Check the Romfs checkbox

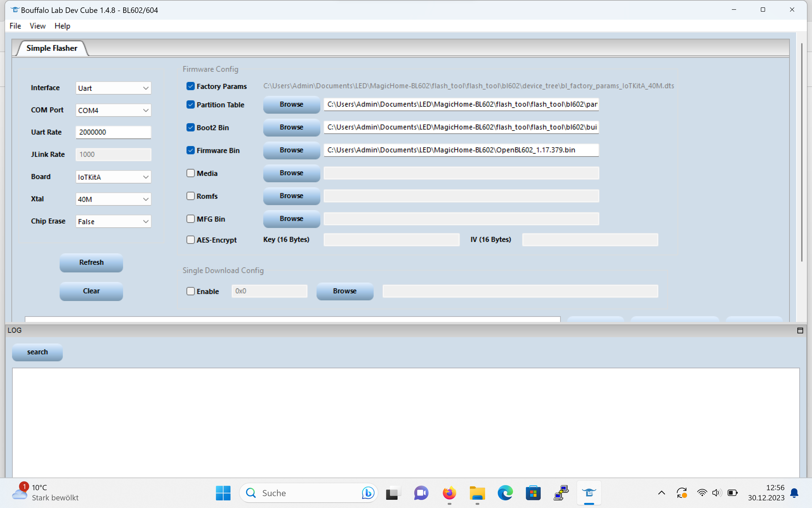pos(190,196)
